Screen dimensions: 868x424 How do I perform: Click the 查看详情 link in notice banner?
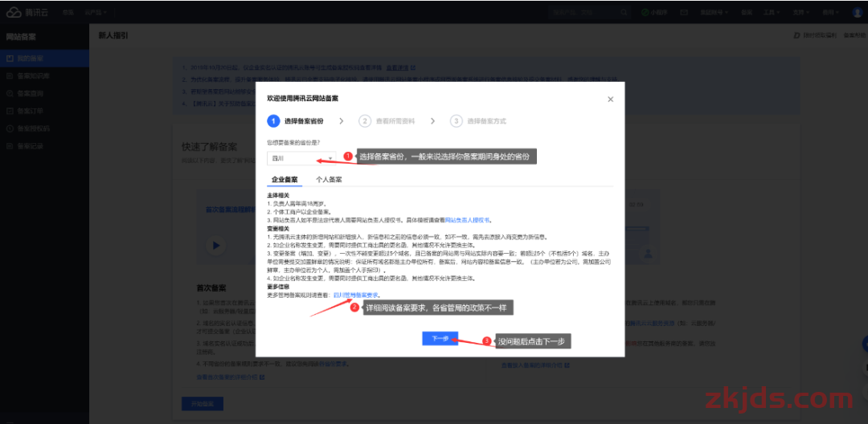398,67
